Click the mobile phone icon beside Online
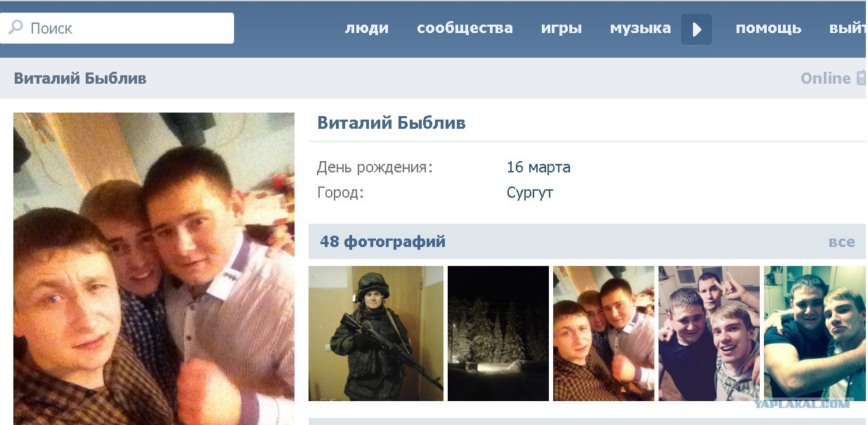 click(862, 78)
